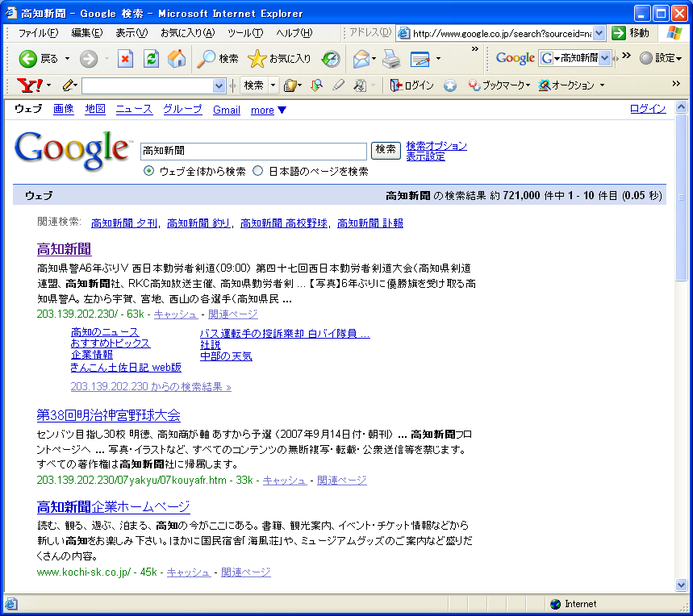Open the 地図 maps link
Image resolution: width=693 pixels, height=616 pixels.
click(95, 109)
